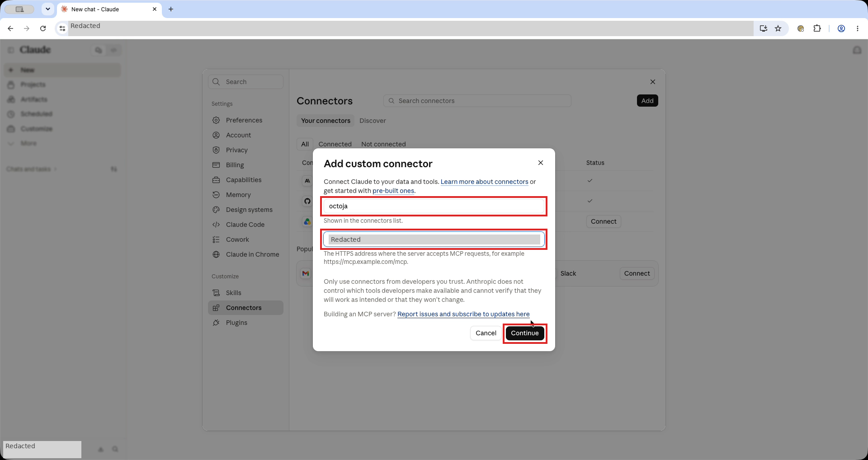Click the Search connectors field

(x=477, y=101)
